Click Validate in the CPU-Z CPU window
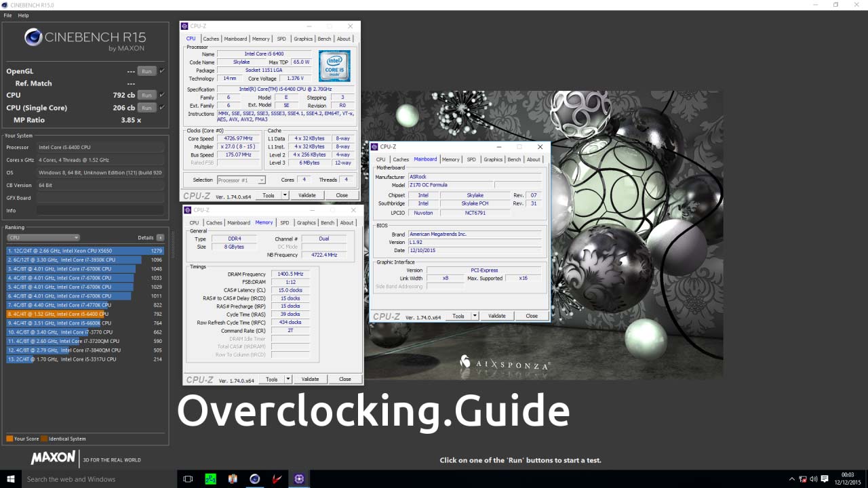The image size is (868, 488). (307, 195)
